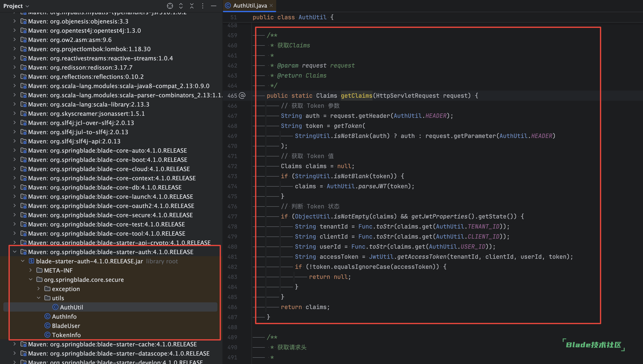This screenshot has height=364, width=643.
Task: Select AuthUtil class in project tree
Action: coord(72,307)
